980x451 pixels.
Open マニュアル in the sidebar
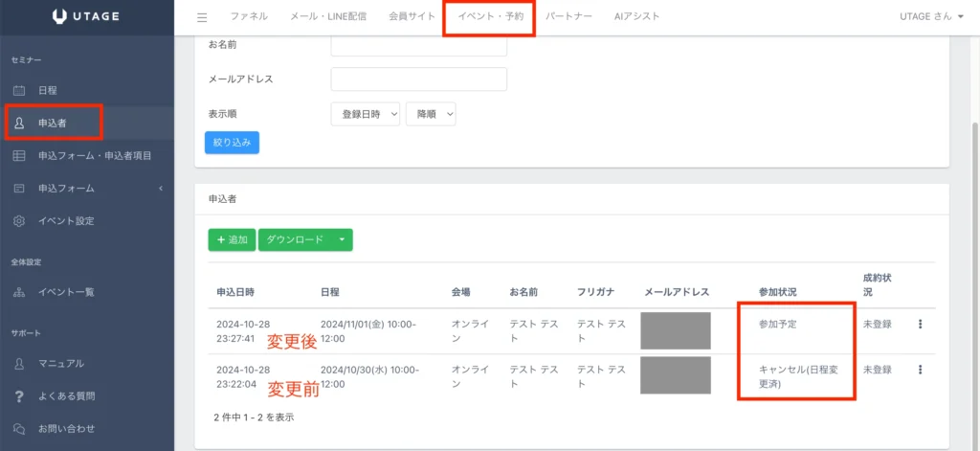click(x=61, y=364)
